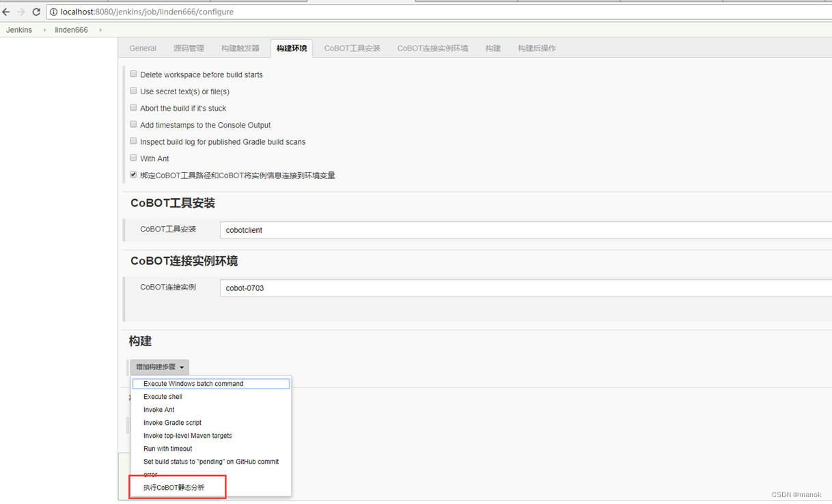Reload the Jenkins configure page

tap(36, 12)
